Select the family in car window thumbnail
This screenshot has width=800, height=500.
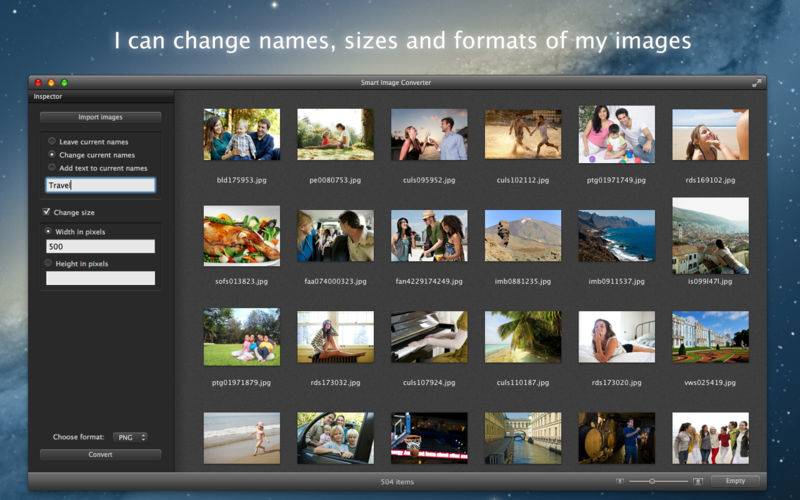tap(336, 438)
